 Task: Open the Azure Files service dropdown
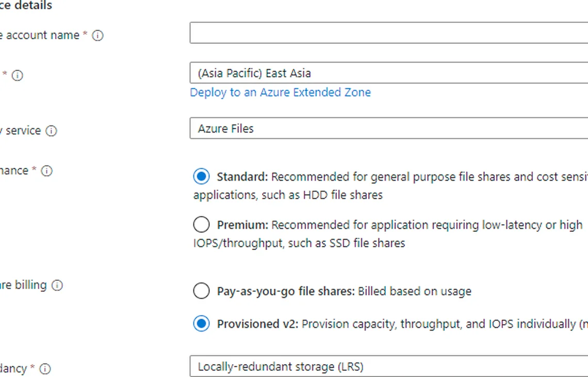(389, 129)
